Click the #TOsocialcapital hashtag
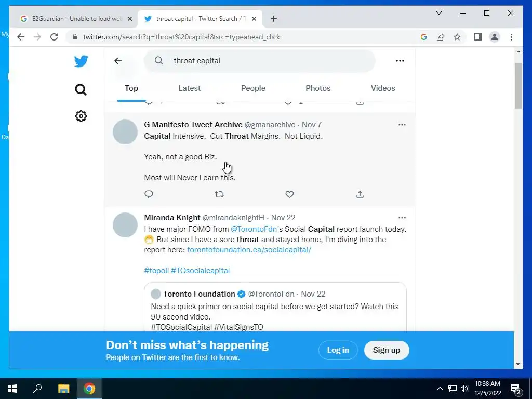 click(x=200, y=270)
